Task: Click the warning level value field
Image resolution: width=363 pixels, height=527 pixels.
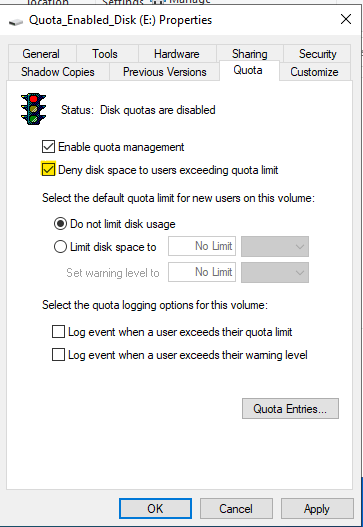Action: pos(202,272)
